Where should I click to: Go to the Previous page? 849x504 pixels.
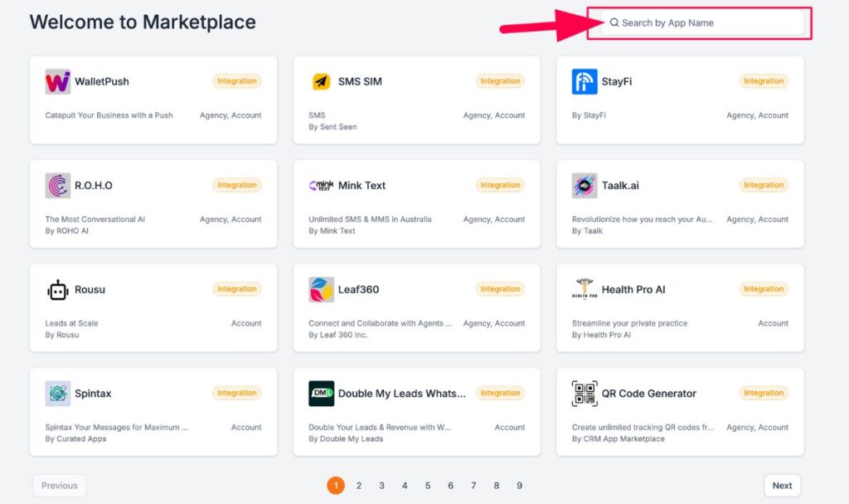(x=60, y=486)
